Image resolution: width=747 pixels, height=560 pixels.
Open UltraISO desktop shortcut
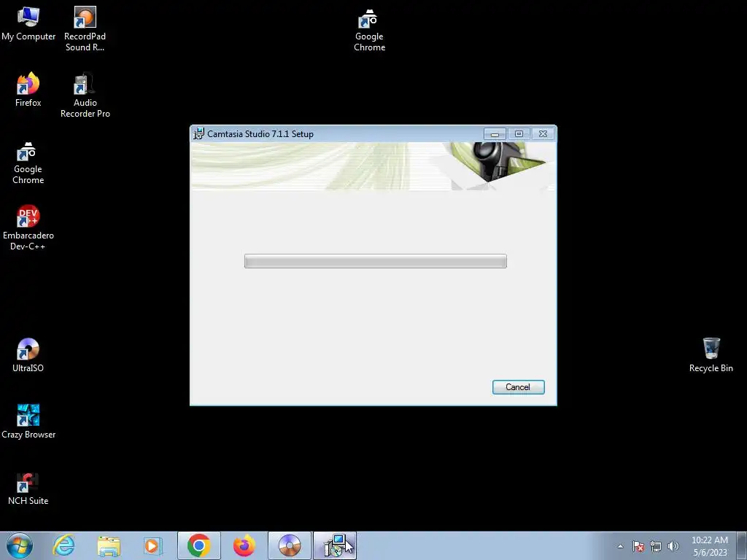click(28, 355)
